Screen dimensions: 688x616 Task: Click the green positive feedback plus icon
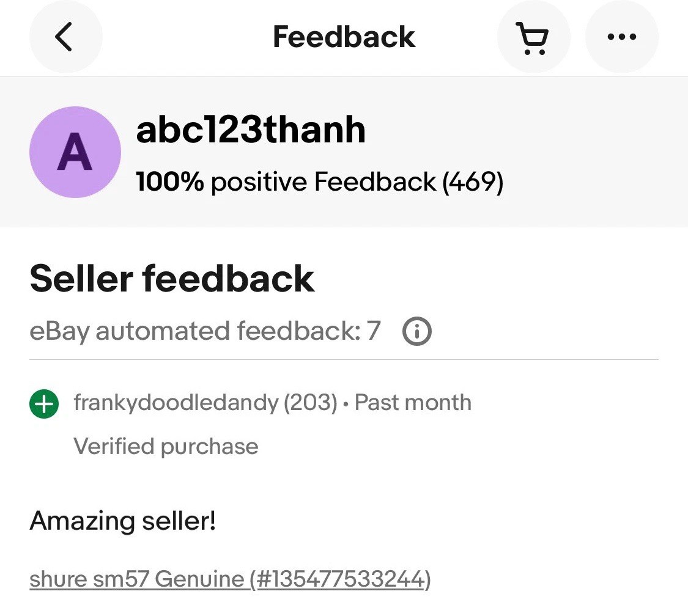click(x=44, y=404)
